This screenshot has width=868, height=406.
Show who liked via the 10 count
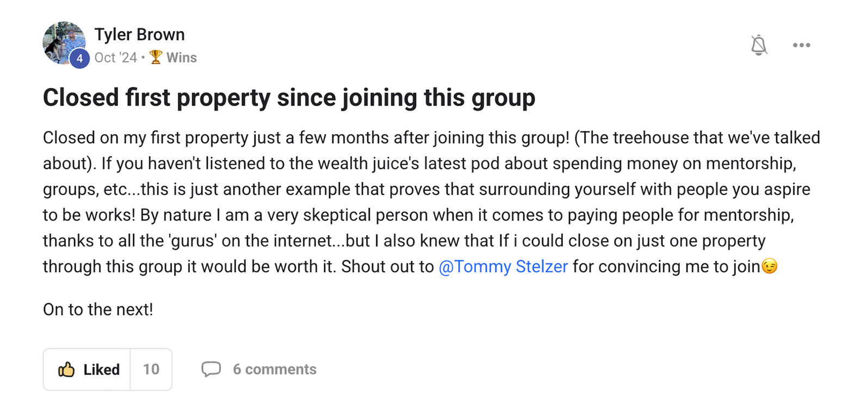point(151,370)
